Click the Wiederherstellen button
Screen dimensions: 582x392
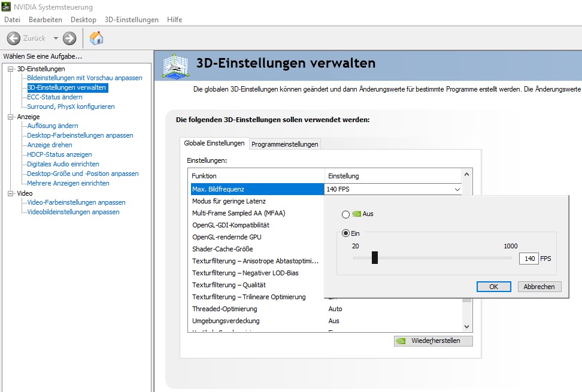click(433, 341)
